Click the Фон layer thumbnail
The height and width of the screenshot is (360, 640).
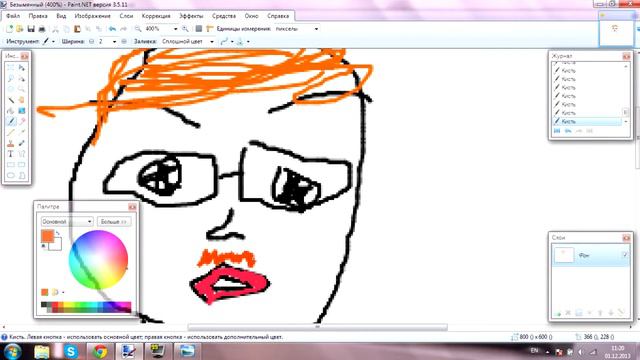coord(564,255)
